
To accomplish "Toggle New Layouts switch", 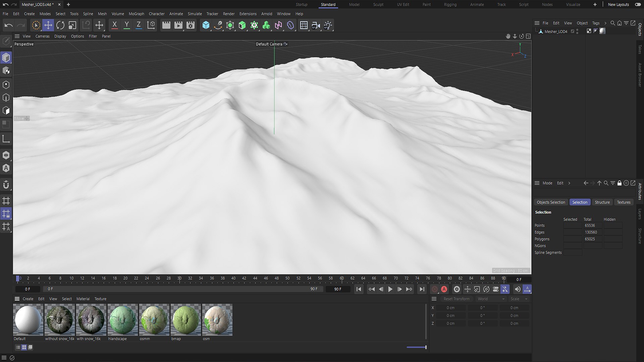I will coord(638,4).
